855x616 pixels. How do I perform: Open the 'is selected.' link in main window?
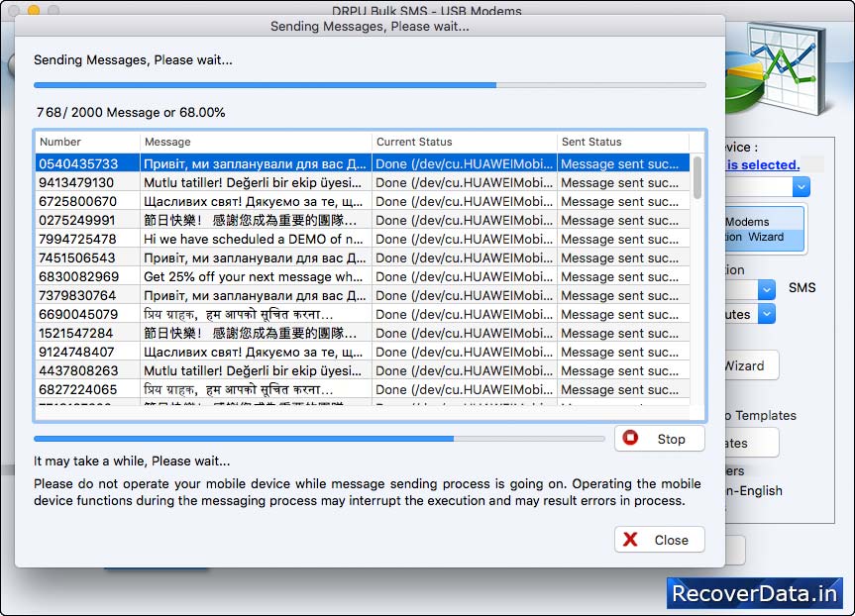[763, 164]
